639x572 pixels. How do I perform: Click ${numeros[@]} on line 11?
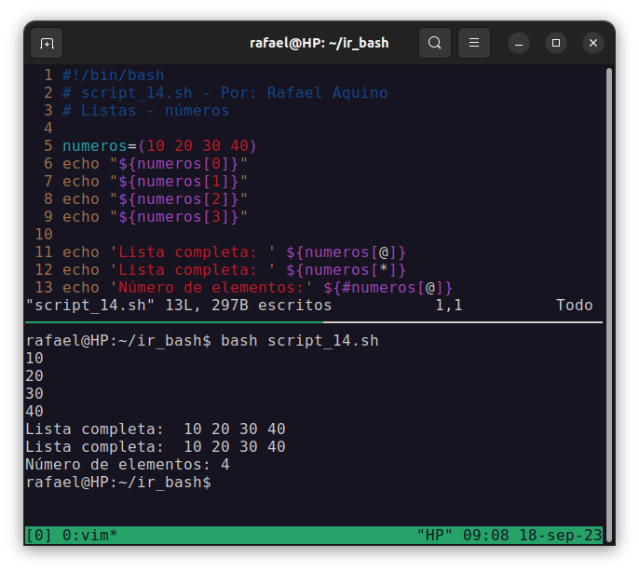click(x=346, y=252)
